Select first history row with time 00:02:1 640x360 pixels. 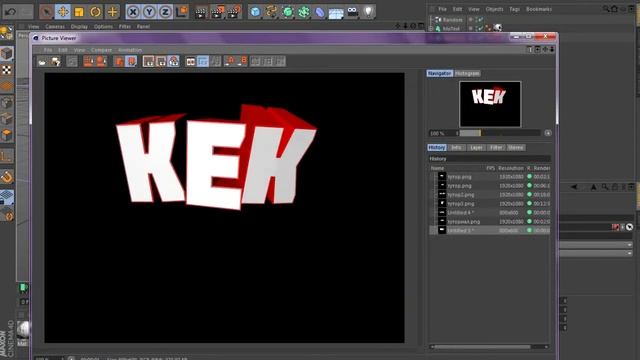coord(490,177)
